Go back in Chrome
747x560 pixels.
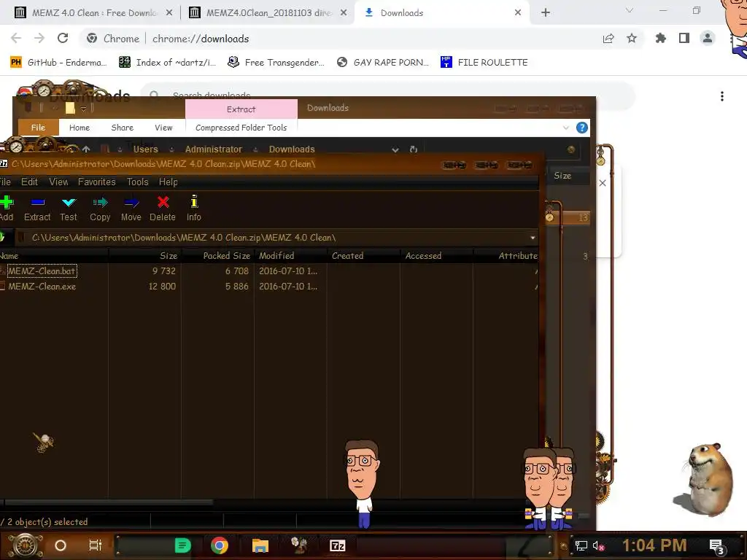coord(16,38)
